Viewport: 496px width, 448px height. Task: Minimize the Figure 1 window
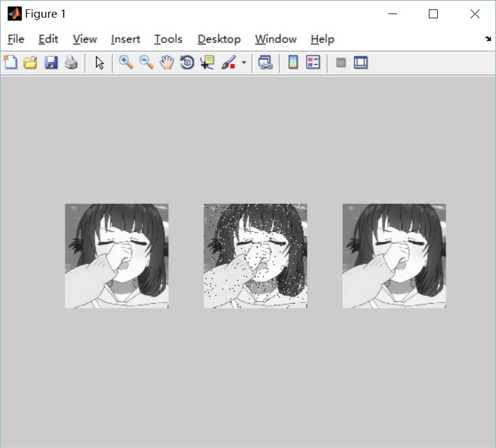pos(392,14)
